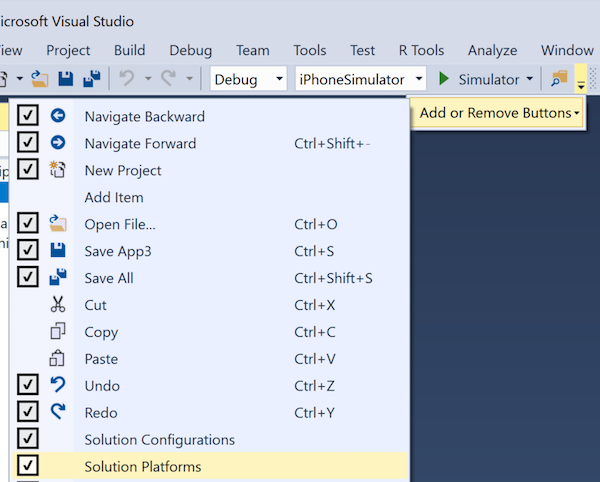Click the green Simulator play icon
The image size is (600, 482).
pos(445,79)
